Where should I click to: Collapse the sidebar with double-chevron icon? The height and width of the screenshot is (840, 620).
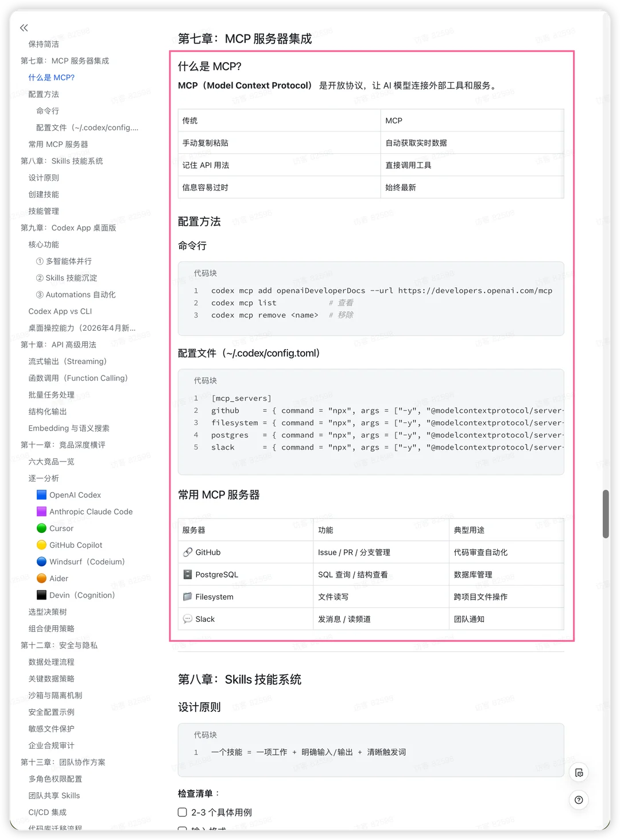coord(24,28)
